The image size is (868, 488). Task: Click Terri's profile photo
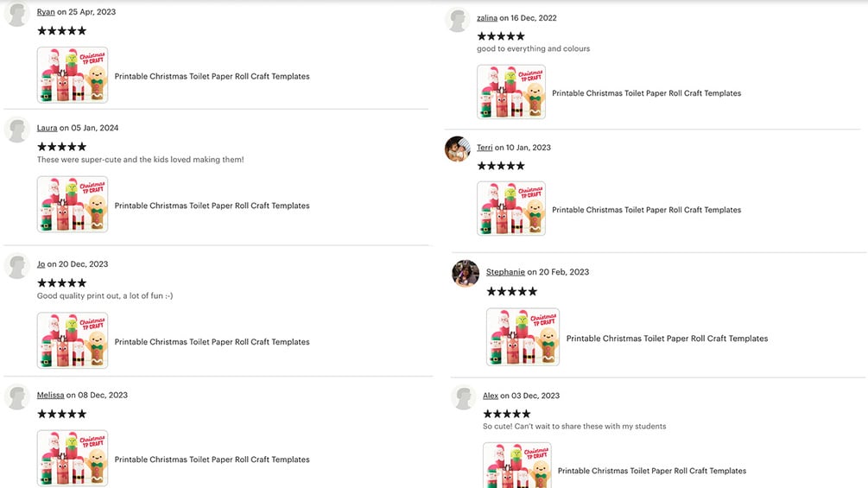[x=458, y=149]
